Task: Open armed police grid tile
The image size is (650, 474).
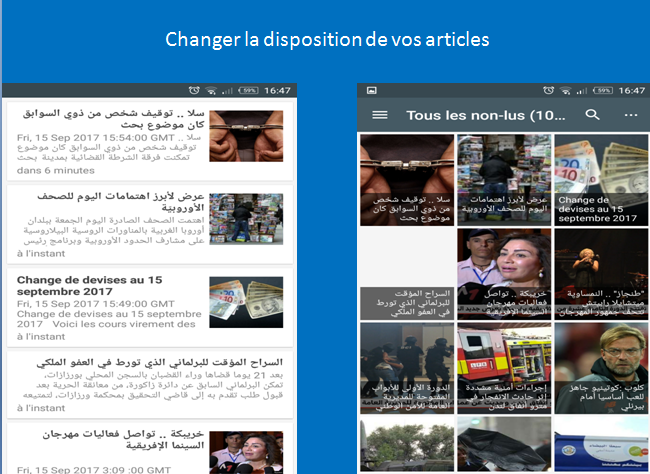Action: pyautogui.click(x=407, y=368)
